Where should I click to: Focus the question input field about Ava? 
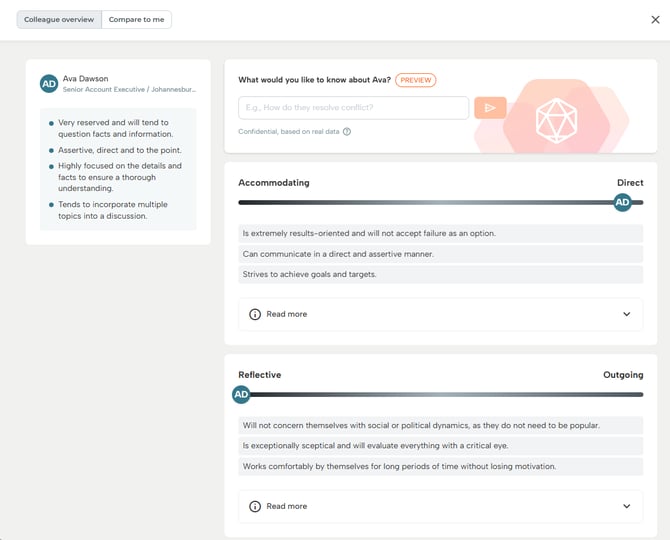[x=353, y=108]
